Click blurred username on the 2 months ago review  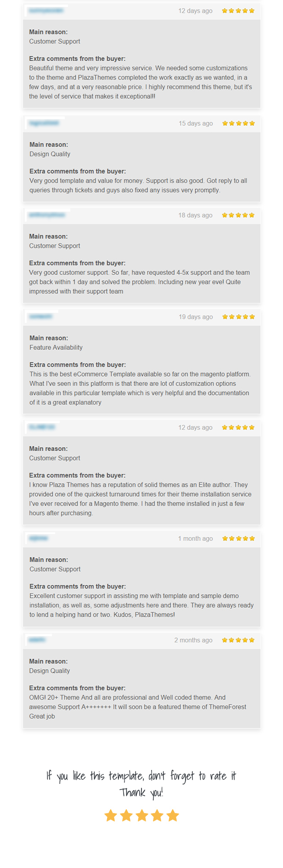click(x=37, y=640)
